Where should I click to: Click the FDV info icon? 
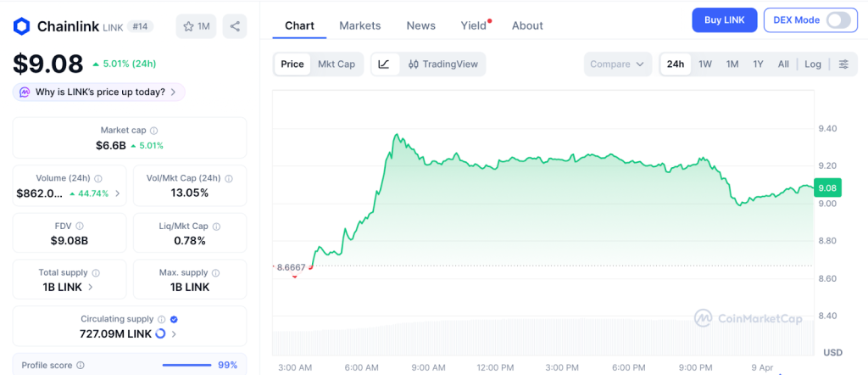pos(80,226)
